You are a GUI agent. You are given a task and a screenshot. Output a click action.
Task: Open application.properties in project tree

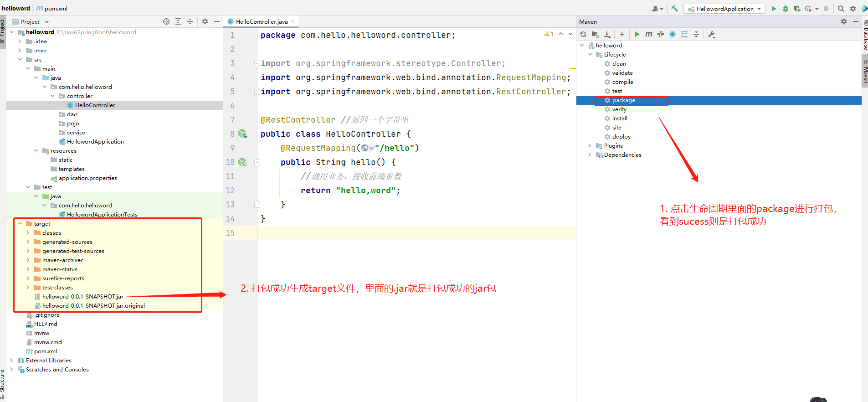(87, 178)
